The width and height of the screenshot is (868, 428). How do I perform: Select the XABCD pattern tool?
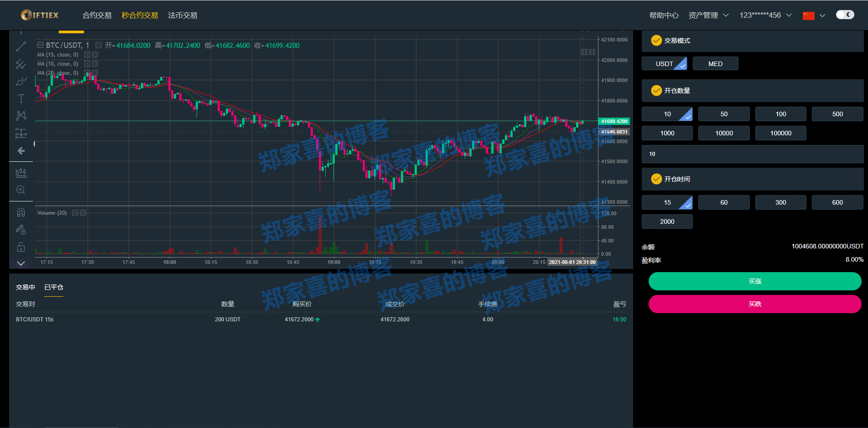pos(21,115)
